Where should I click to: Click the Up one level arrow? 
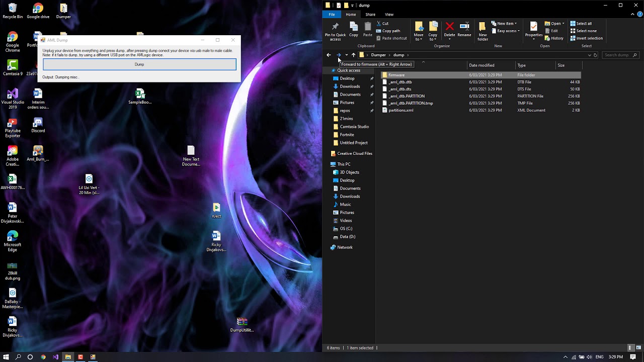click(353, 55)
